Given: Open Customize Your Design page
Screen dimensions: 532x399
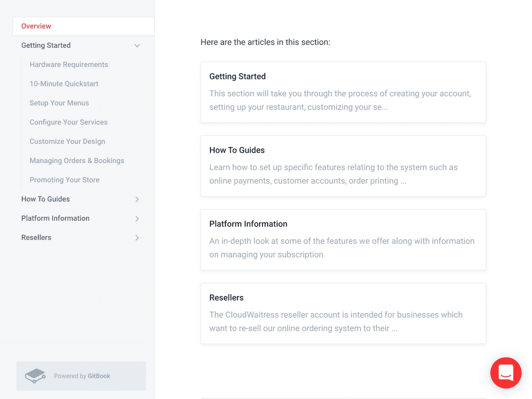Looking at the screenshot, I should pyautogui.click(x=67, y=141).
